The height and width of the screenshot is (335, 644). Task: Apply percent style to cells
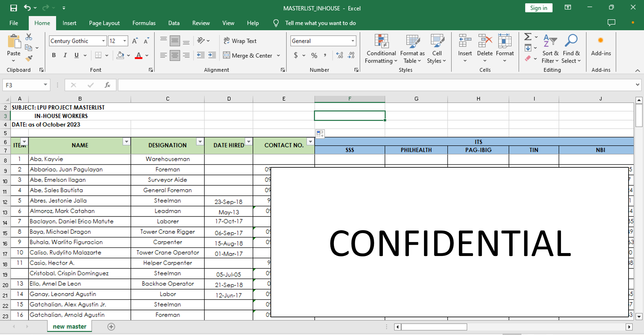(314, 55)
